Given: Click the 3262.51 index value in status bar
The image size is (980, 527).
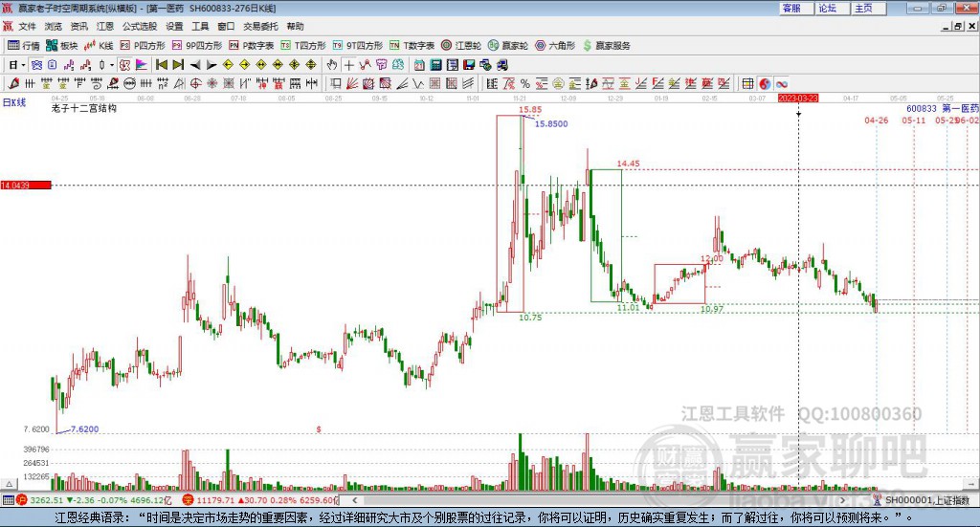Looking at the screenshot, I should (x=46, y=500).
